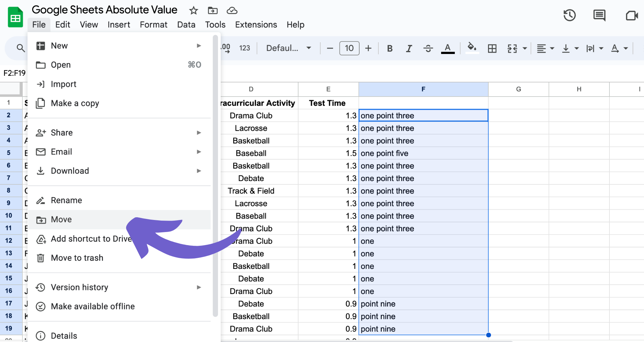Screen dimensions: 644x342
Task: Star the Google Sheets Absolute Value document
Action: [194, 10]
